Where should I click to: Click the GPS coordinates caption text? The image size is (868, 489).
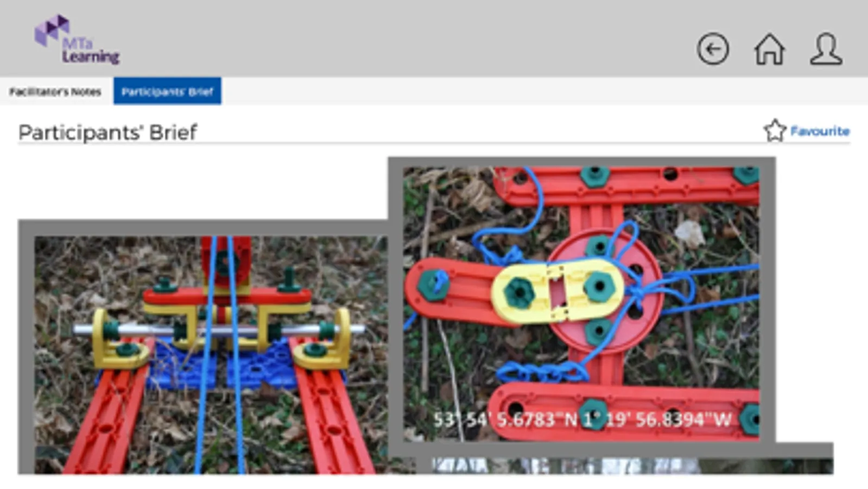[582, 419]
